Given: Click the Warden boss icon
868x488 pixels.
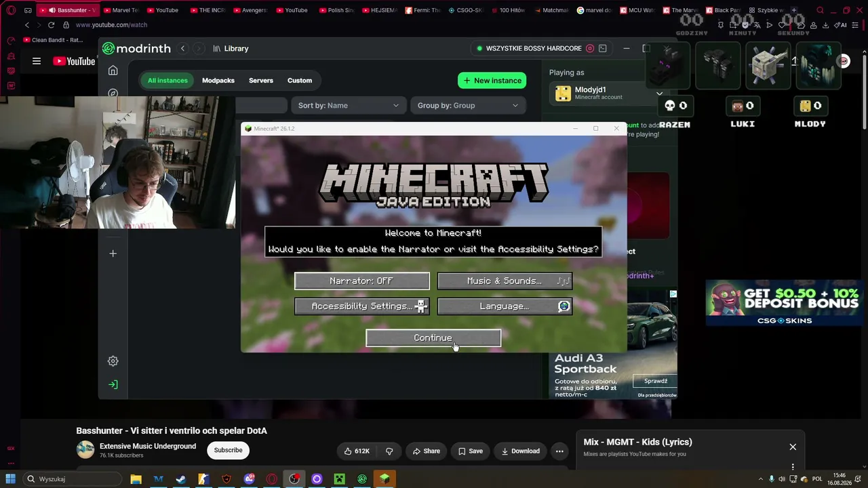Looking at the screenshot, I should (818, 66).
